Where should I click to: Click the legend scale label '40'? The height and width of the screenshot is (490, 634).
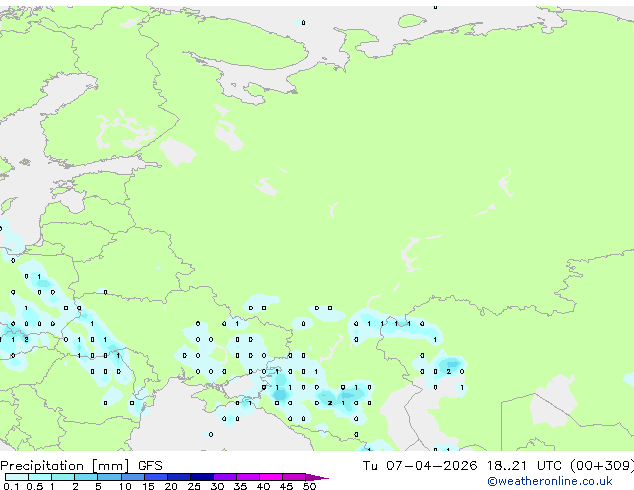coord(263,486)
